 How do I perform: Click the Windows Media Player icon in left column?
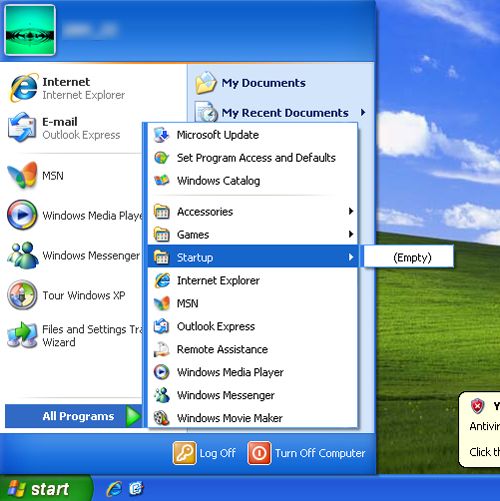[22, 215]
